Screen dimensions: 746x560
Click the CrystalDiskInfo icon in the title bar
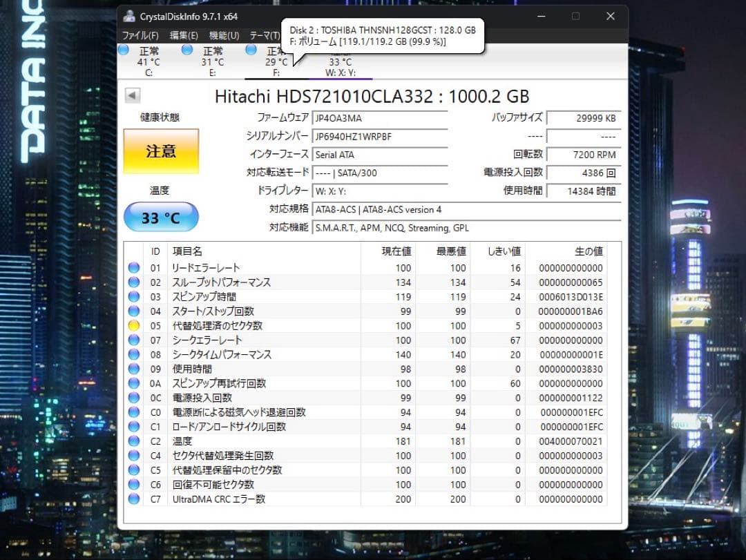pyautogui.click(x=128, y=15)
